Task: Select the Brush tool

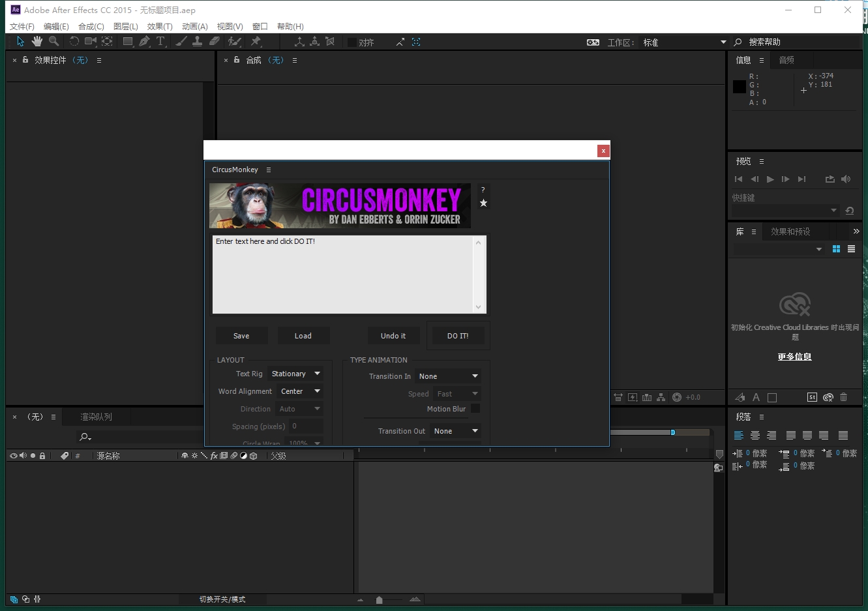Action: click(x=181, y=42)
